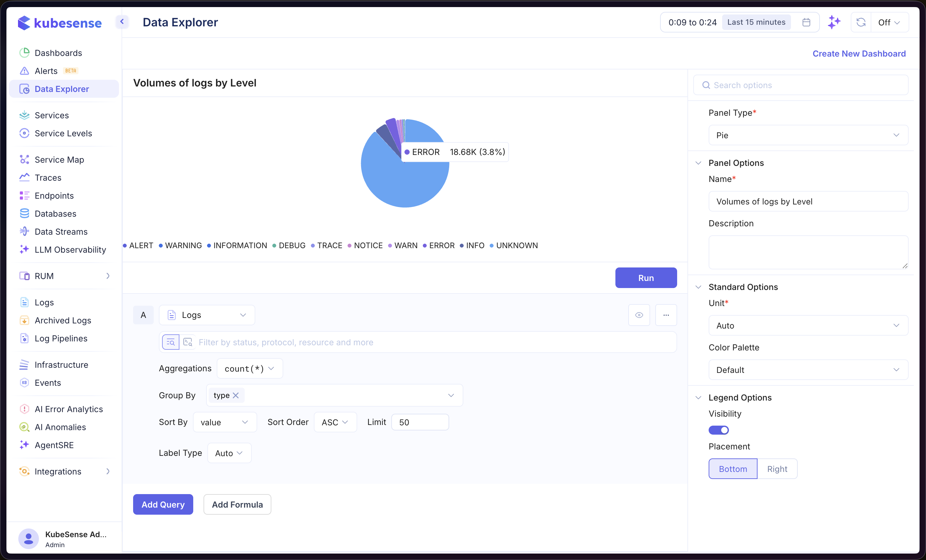The height and width of the screenshot is (560, 926).
Task: Click the LLM Observability icon
Action: 24,249
